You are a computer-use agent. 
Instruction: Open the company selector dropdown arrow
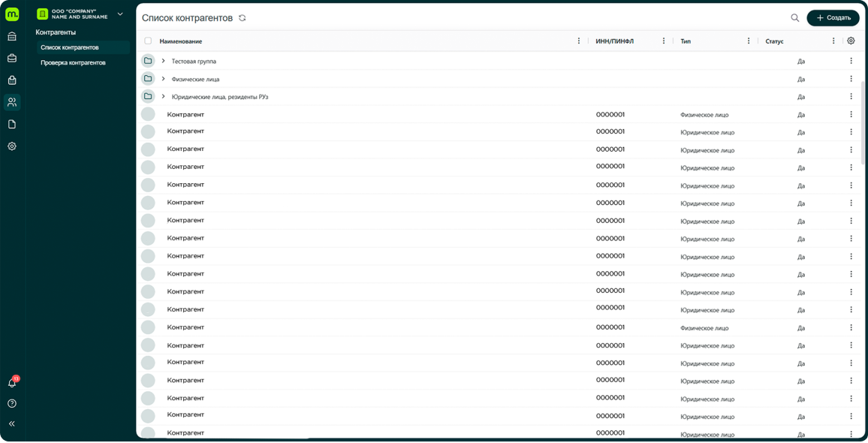120,14
